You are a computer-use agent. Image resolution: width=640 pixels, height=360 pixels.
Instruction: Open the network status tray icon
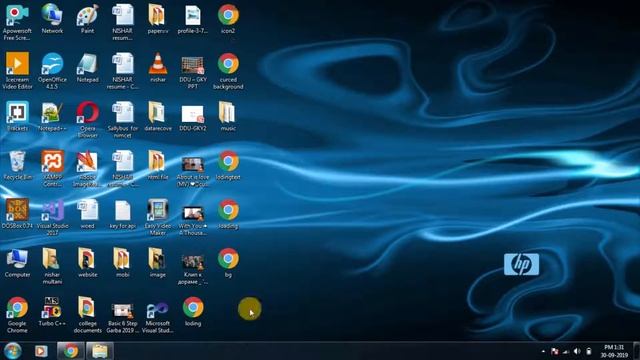tap(566, 351)
